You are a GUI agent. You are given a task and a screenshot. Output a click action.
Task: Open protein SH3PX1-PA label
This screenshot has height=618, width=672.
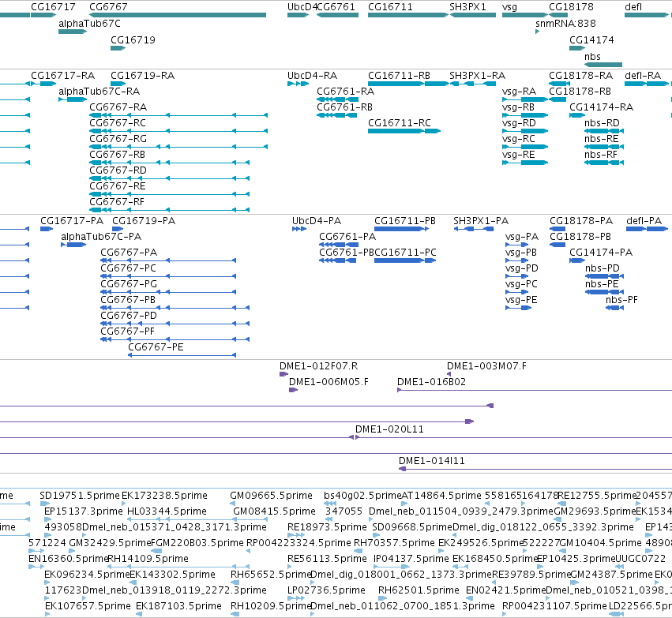pyautogui.click(x=481, y=221)
